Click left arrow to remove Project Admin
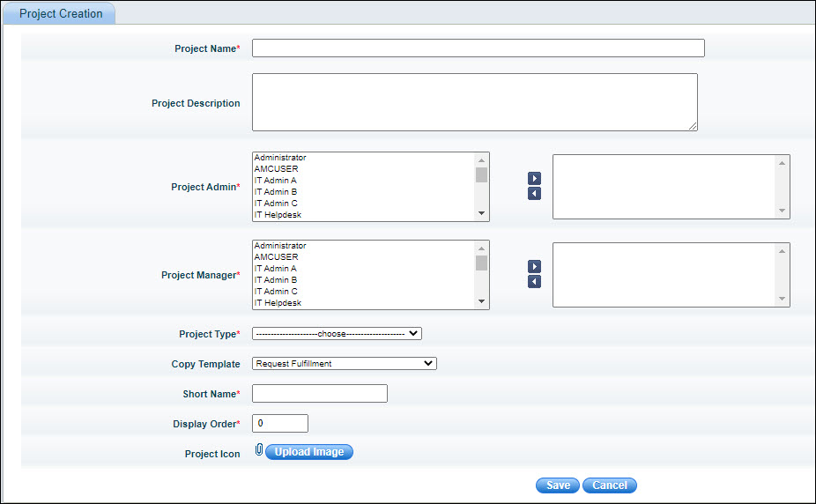The width and height of the screenshot is (816, 504). pyautogui.click(x=534, y=194)
